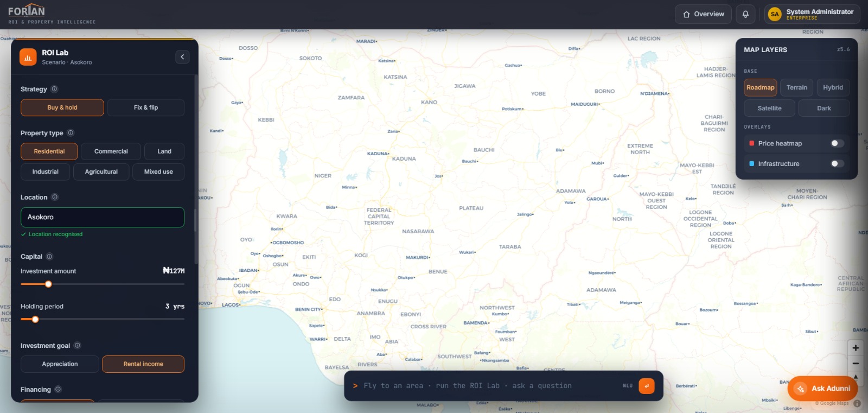This screenshot has width=868, height=413.
Task: Open Capital info icon
Action: click(x=49, y=257)
